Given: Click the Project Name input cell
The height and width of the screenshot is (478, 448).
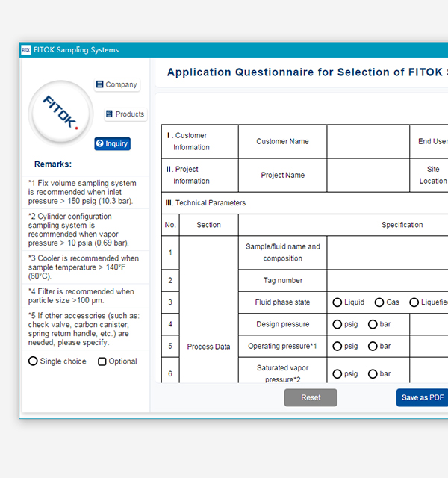Looking at the screenshot, I should click(368, 176).
